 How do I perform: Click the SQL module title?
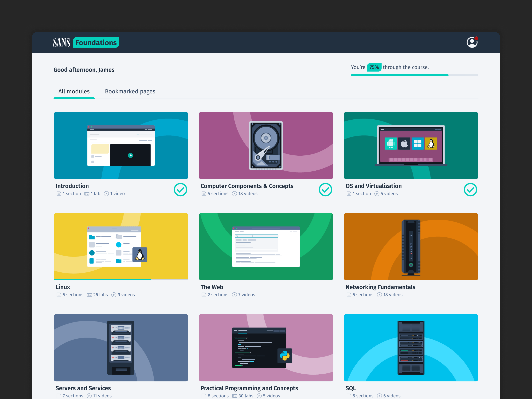[x=351, y=388]
